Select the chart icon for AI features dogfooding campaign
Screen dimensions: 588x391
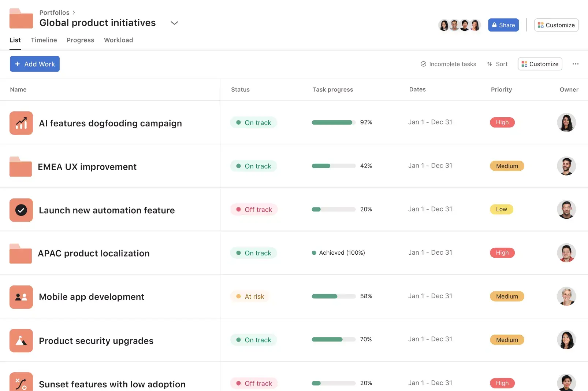[21, 123]
